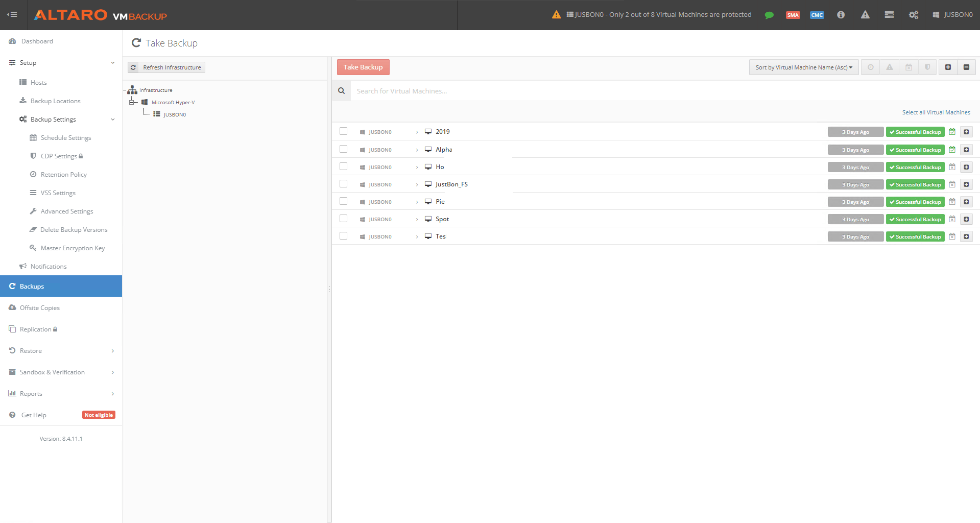Click Successful Backup badge for Tes
The width and height of the screenshot is (980, 523).
915,236
